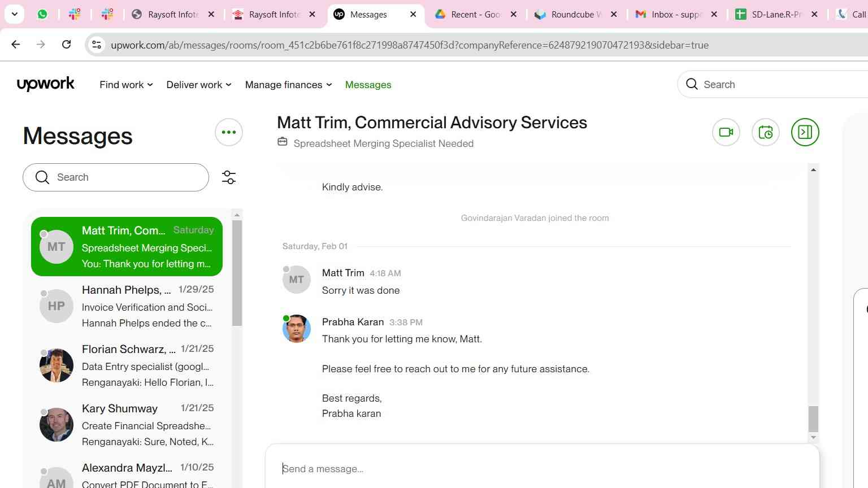Click Florian Schwarz's profile photo
The height and width of the screenshot is (488, 868).
pyautogui.click(x=57, y=365)
